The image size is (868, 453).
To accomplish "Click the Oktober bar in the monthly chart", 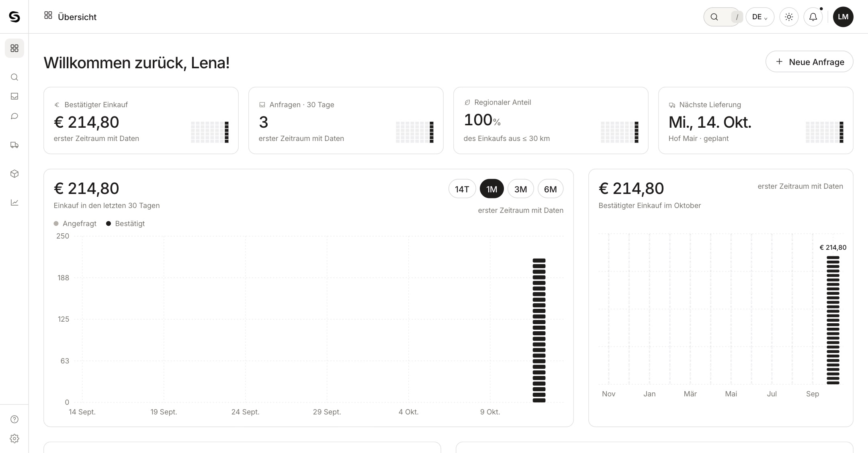I will tap(833, 320).
